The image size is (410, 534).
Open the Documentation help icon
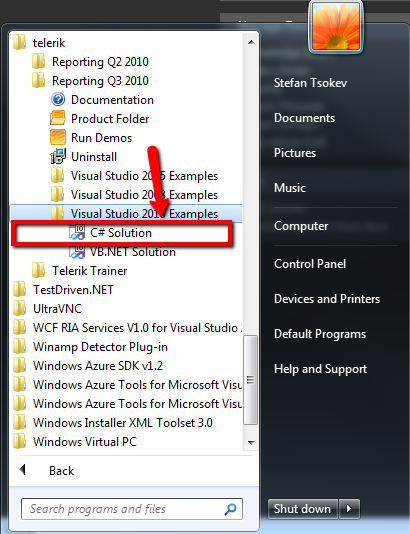pos(58,99)
